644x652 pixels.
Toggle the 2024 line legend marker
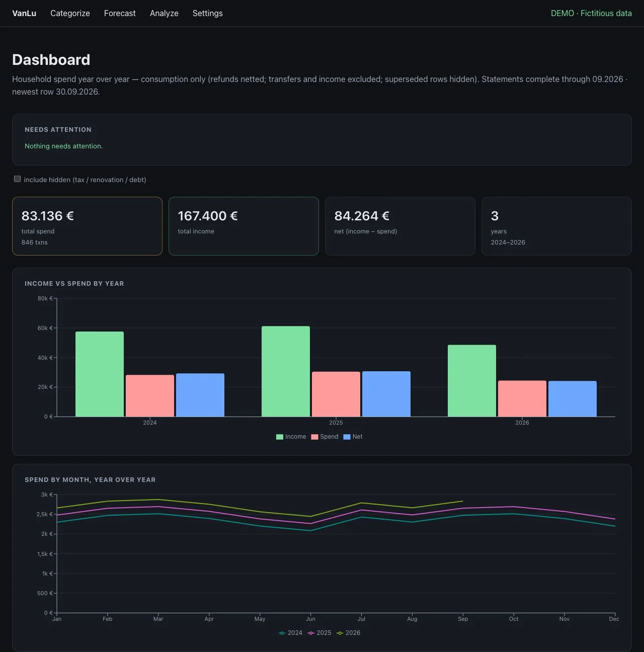282,633
